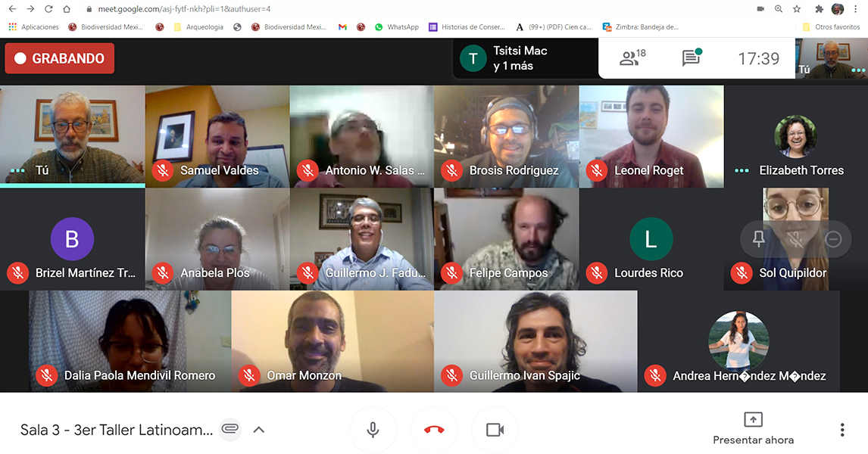
Task: Open the three-dot more options menu
Action: [842, 430]
